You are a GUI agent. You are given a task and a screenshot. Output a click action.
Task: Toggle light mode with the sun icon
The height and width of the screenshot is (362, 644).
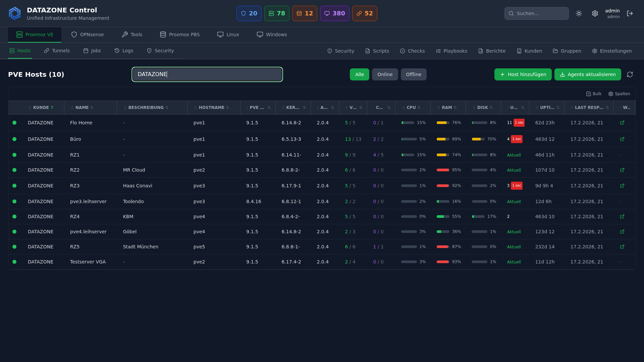pos(579,13)
